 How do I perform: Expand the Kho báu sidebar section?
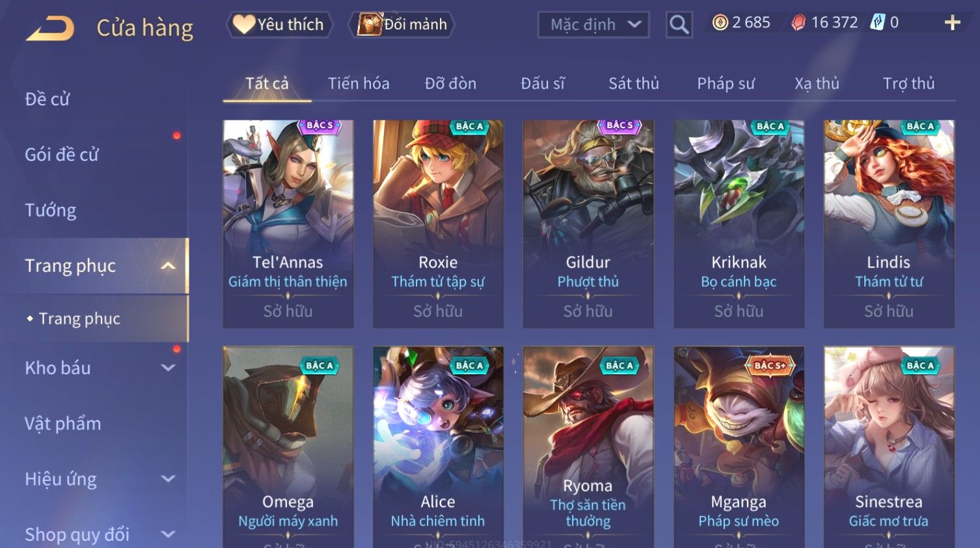(168, 368)
